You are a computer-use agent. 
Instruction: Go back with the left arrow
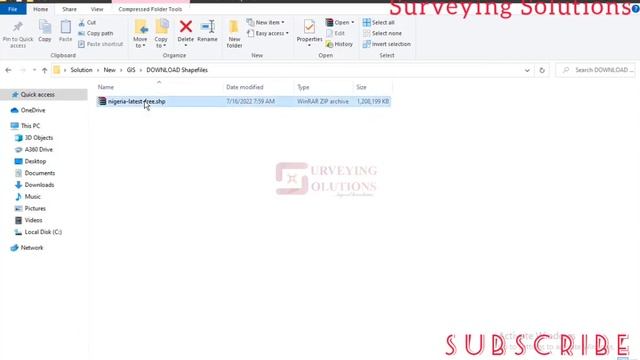click(8, 70)
